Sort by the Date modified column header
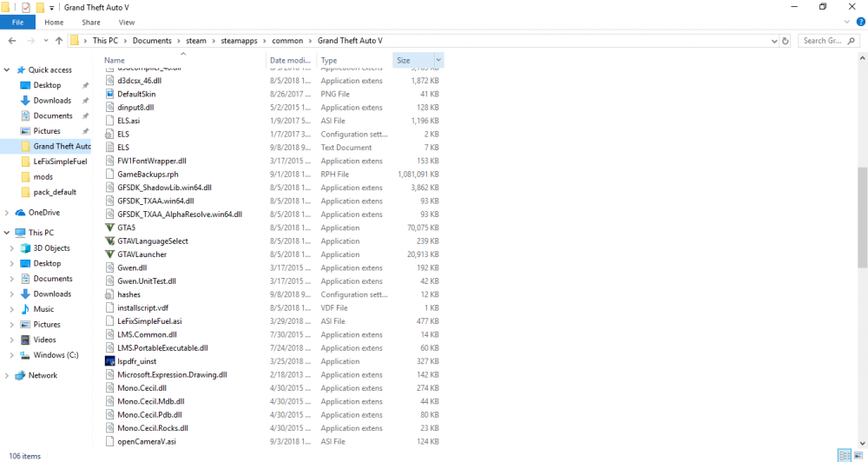 tap(291, 60)
